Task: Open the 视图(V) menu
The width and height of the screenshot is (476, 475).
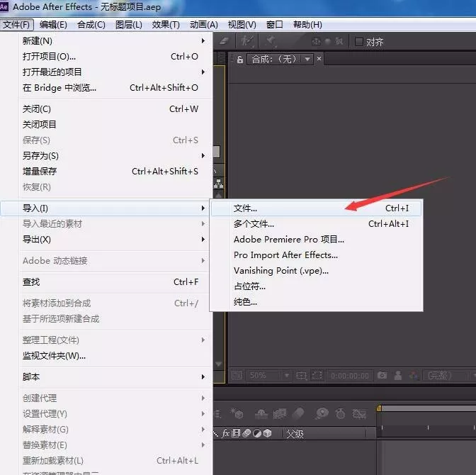Action: tap(242, 25)
